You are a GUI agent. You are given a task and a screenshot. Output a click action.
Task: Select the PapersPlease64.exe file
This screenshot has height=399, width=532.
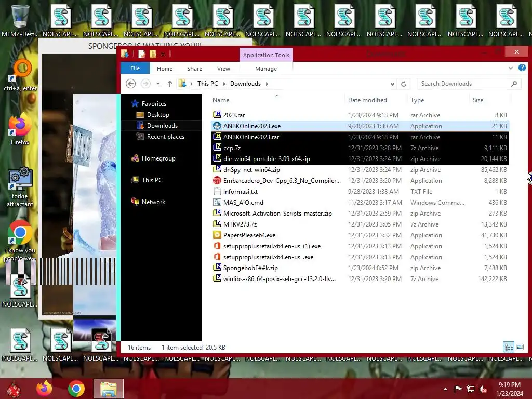[x=360, y=235]
